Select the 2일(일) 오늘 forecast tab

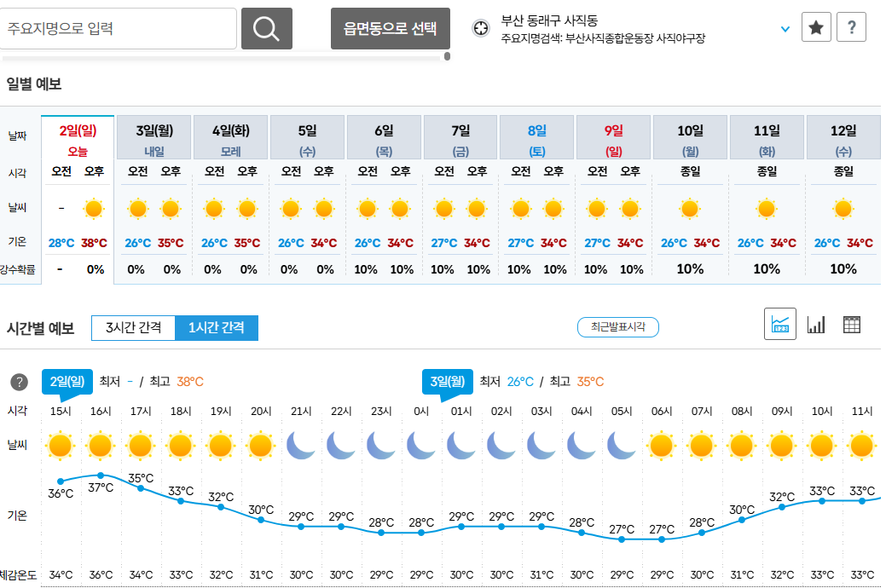pyautogui.click(x=78, y=137)
